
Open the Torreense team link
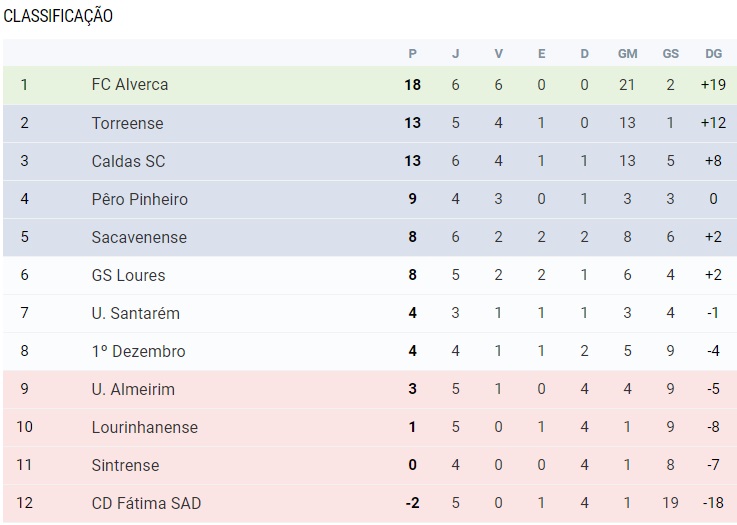[x=127, y=123]
